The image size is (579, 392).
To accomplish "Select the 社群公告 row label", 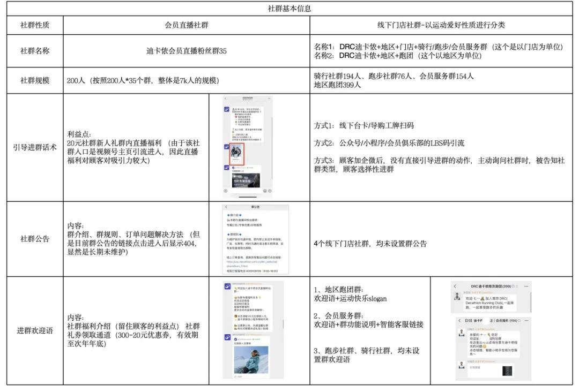I will (35, 239).
